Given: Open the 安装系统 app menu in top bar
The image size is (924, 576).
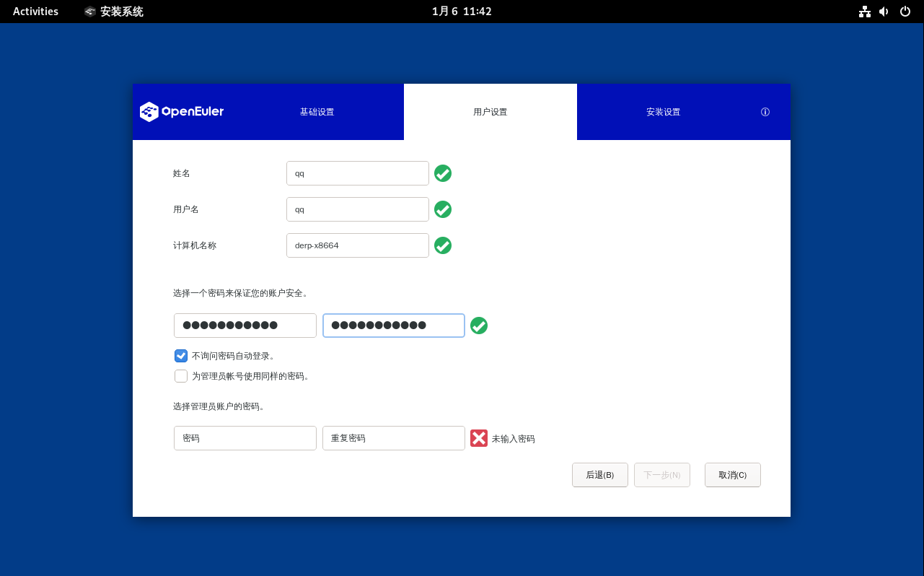Looking at the screenshot, I should (114, 12).
